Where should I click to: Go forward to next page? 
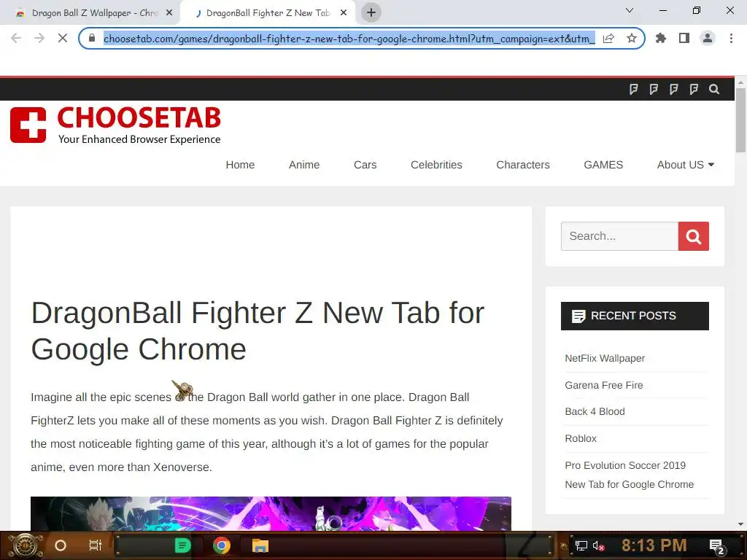coord(39,38)
